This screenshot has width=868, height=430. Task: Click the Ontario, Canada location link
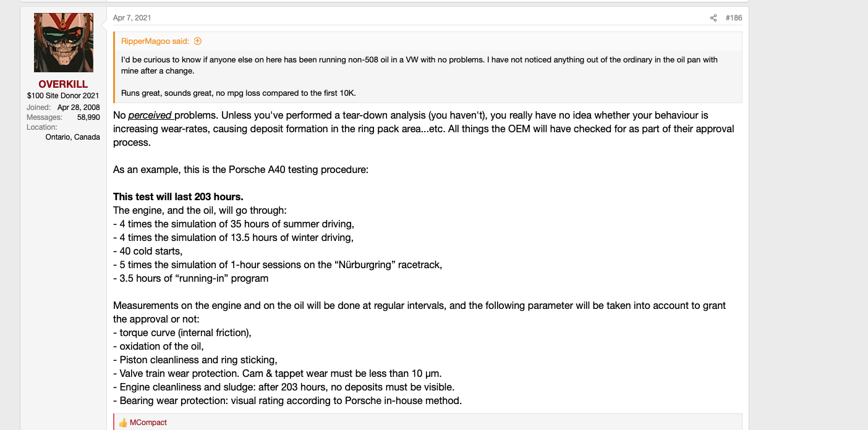72,137
